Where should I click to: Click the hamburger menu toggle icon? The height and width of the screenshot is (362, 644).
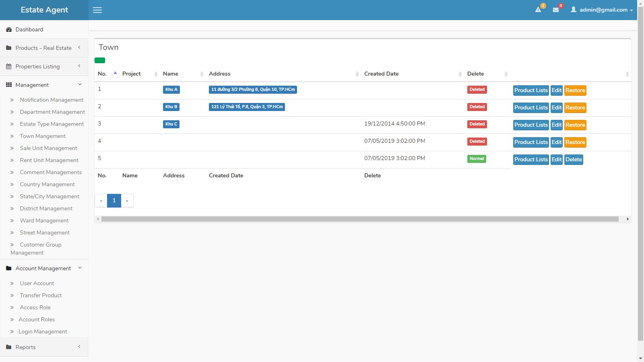97,10
